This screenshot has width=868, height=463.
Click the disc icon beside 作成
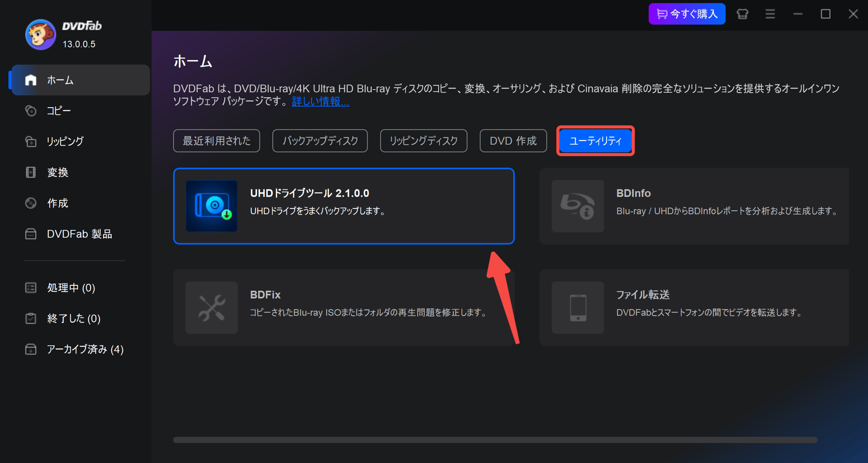31,203
